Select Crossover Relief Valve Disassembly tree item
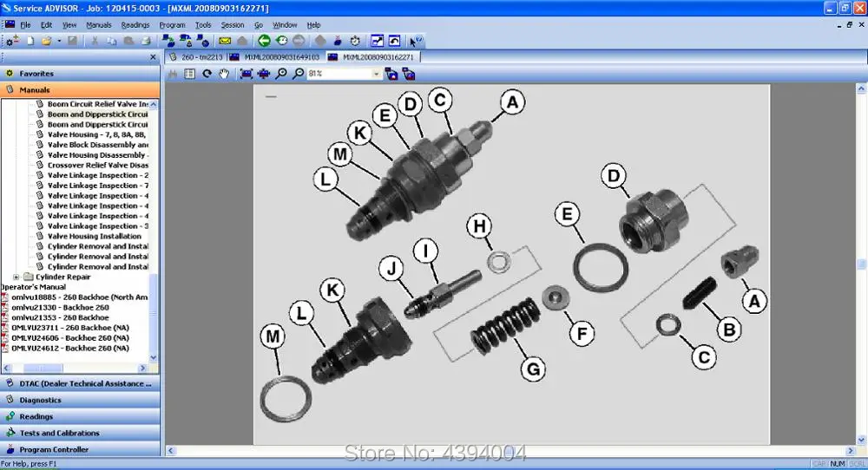Image resolution: width=868 pixels, height=470 pixels. 97,166
